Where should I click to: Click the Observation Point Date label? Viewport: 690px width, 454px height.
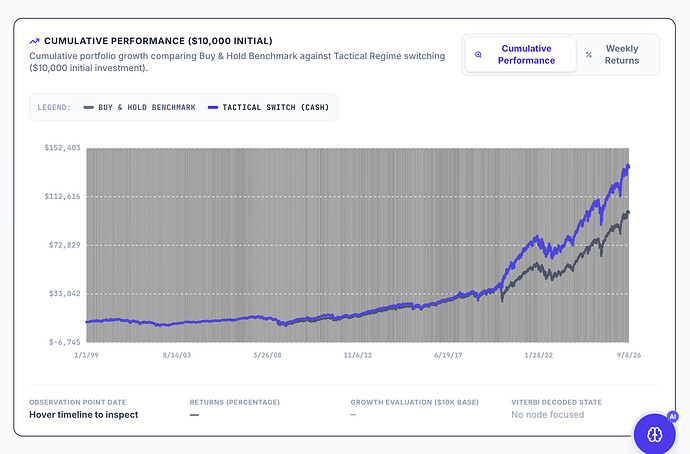click(x=78, y=402)
